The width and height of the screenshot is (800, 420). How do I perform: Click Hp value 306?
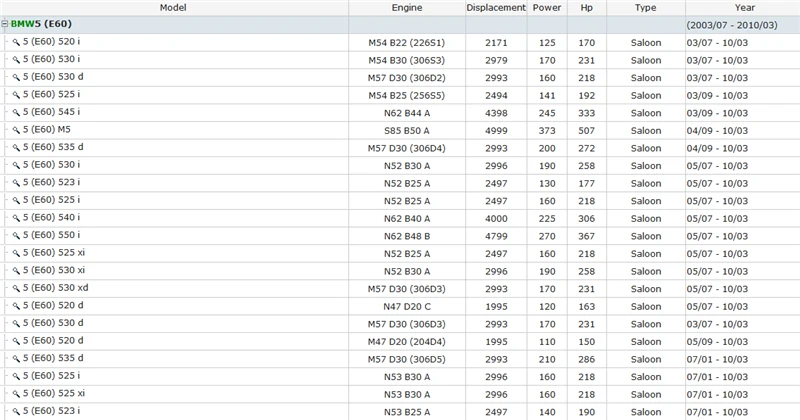(587, 219)
